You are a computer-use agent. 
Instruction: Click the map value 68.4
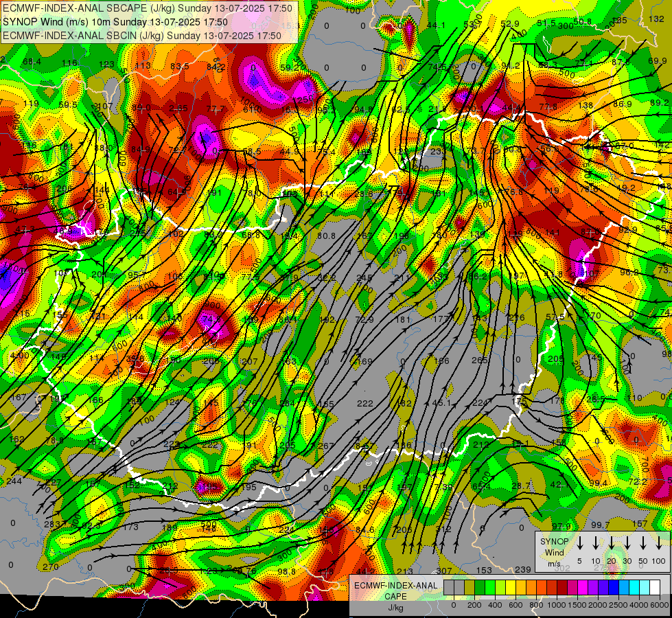32,62
